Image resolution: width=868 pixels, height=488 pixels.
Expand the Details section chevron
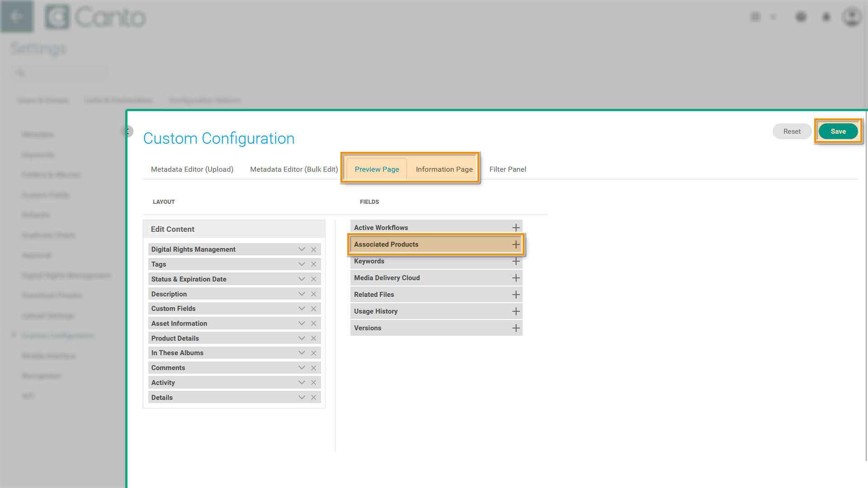pyautogui.click(x=302, y=398)
